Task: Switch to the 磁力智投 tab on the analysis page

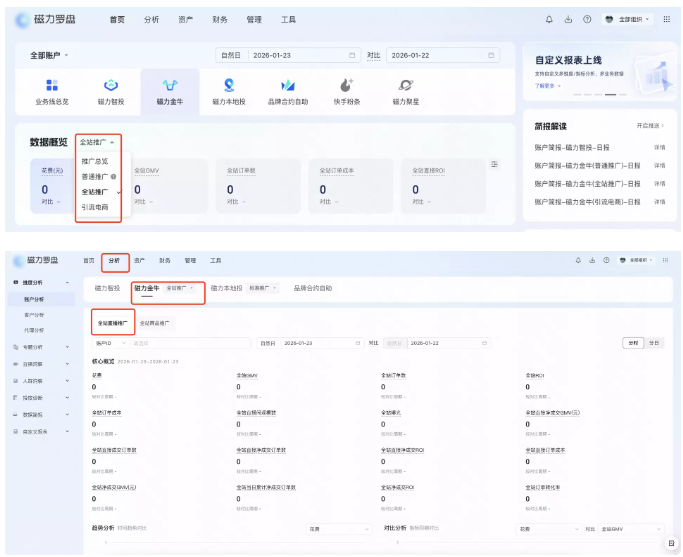Action: (107, 288)
